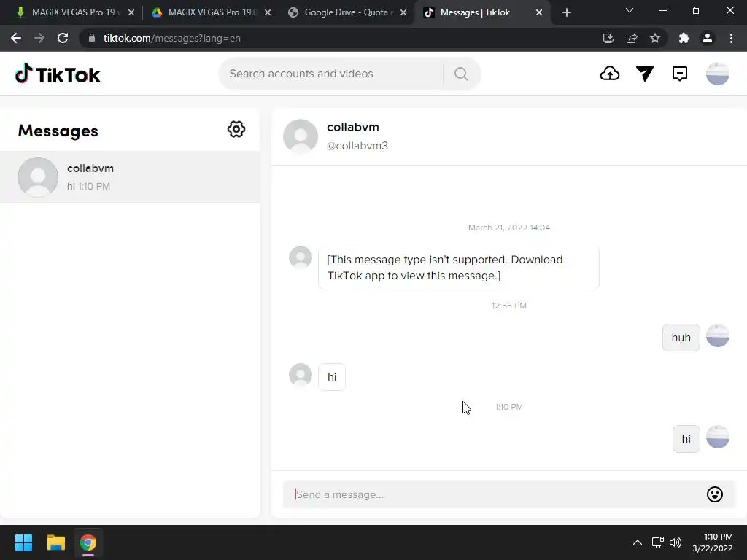The image size is (747, 560).
Task: Click the address bar URL
Action: click(172, 38)
